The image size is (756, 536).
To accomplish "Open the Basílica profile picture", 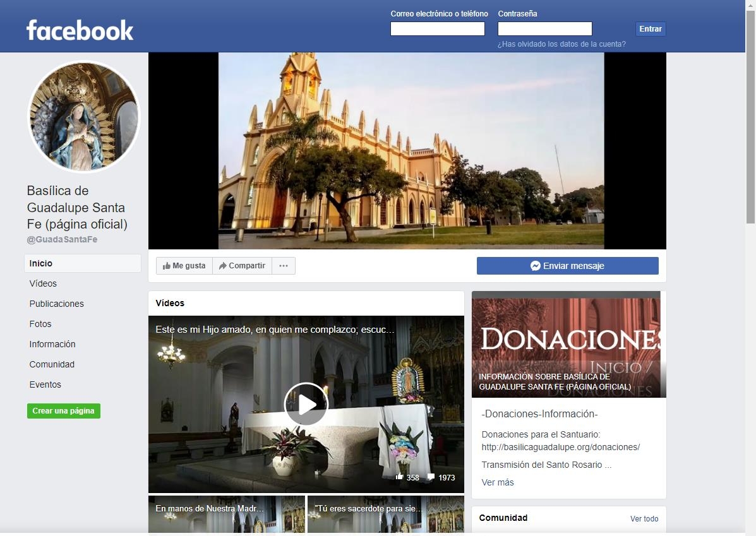I will pyautogui.click(x=83, y=116).
